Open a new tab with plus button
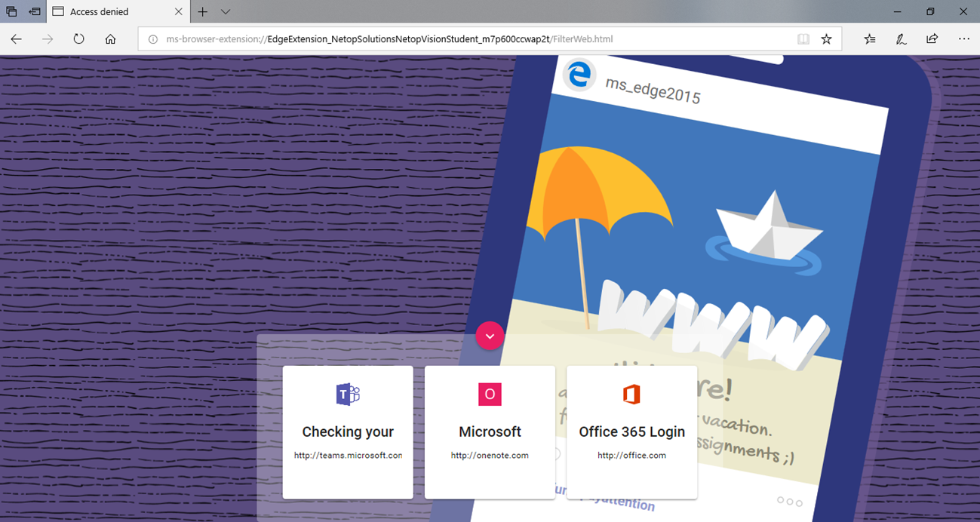 (x=202, y=12)
